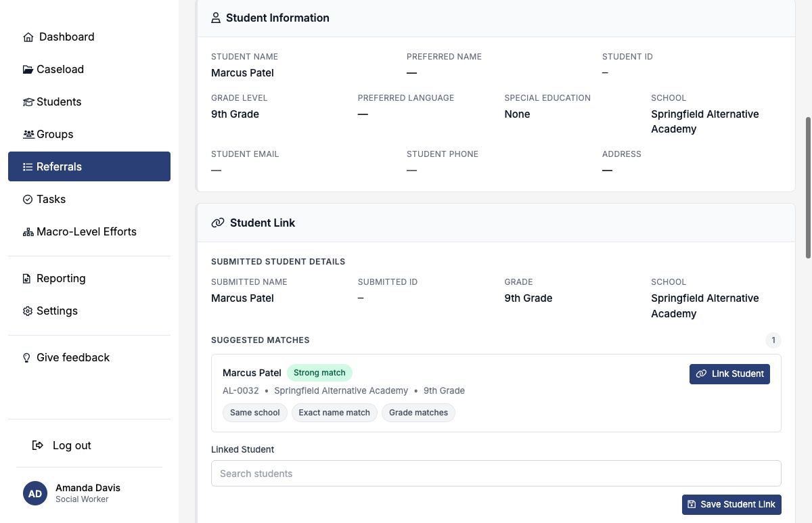Focus the Linked Student search field

point(496,474)
